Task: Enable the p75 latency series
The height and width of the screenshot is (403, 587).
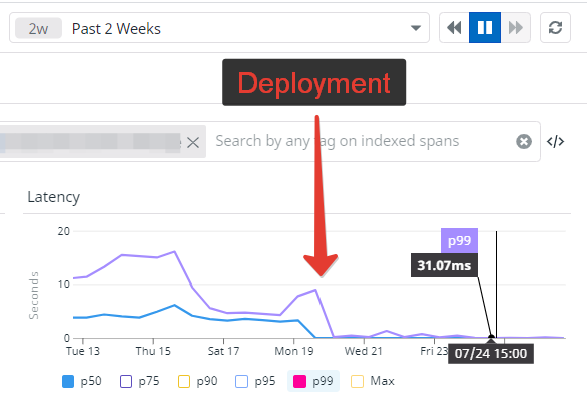Action: [x=140, y=381]
